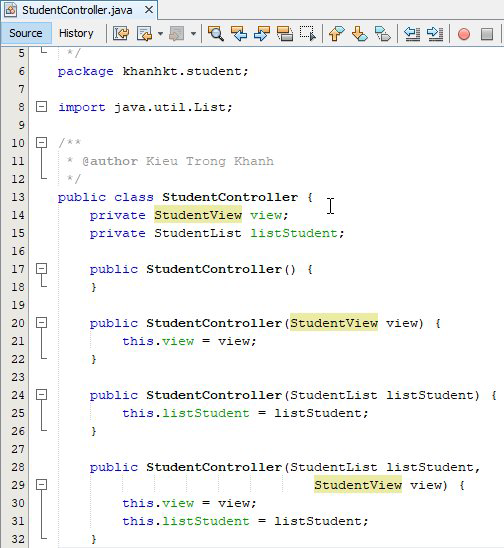This screenshot has width=504, height=548.
Task: Shift Line Left toolbar icon
Action: click(412, 34)
